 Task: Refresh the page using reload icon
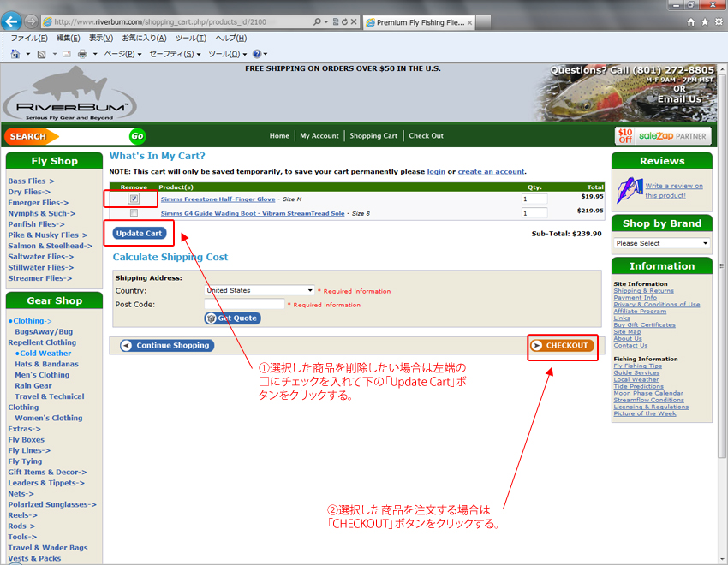point(344,21)
